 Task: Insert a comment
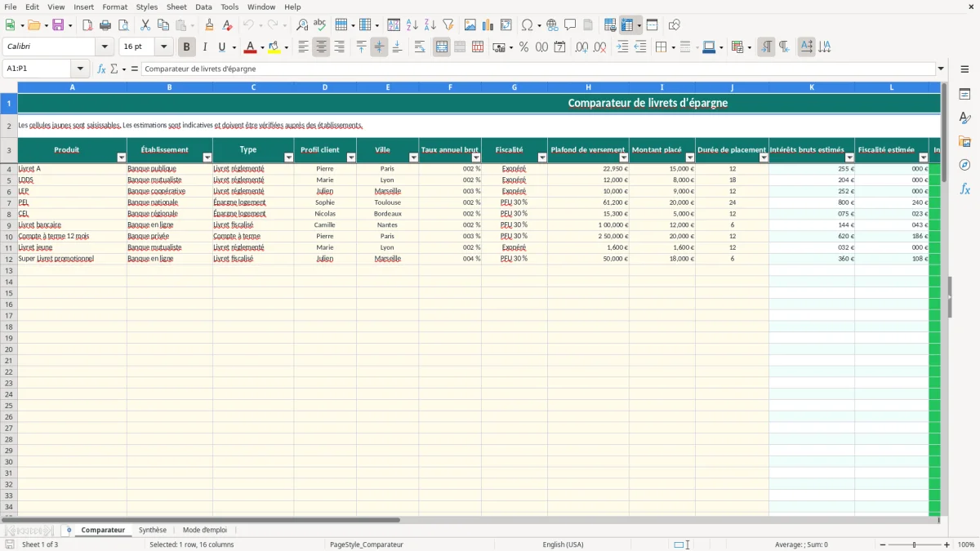(570, 25)
